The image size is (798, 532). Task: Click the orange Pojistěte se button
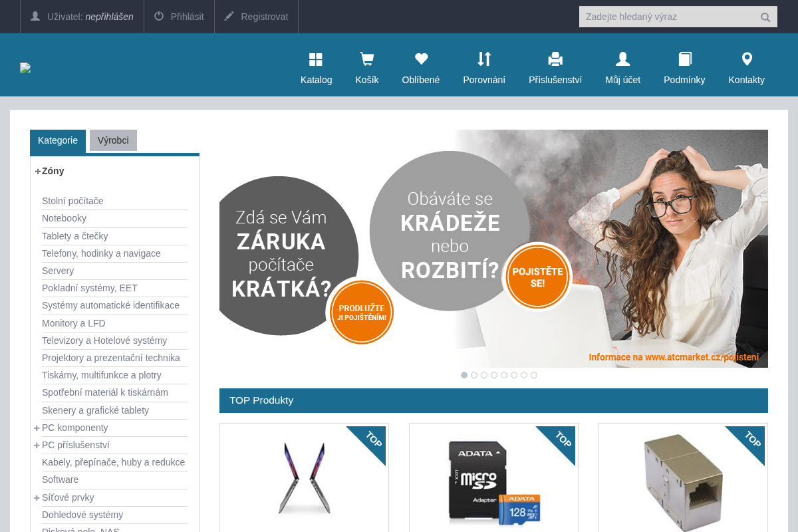537,277
